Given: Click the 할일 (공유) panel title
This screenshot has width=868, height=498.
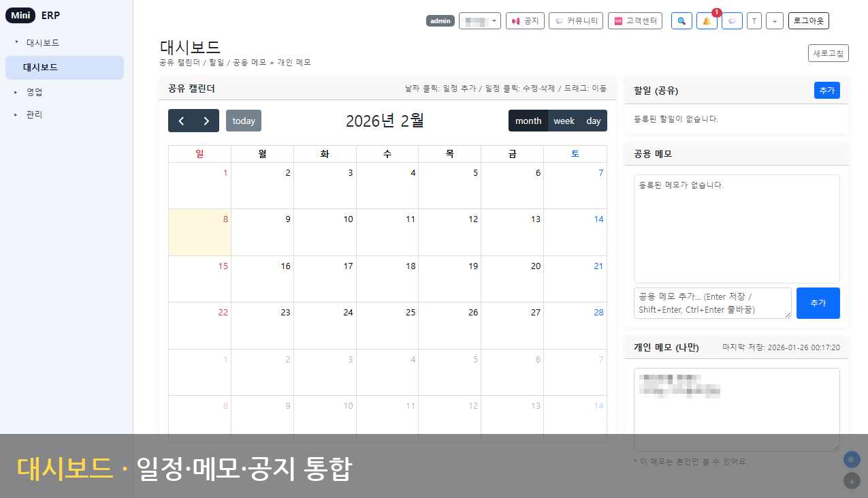Looking at the screenshot, I should click(656, 91).
